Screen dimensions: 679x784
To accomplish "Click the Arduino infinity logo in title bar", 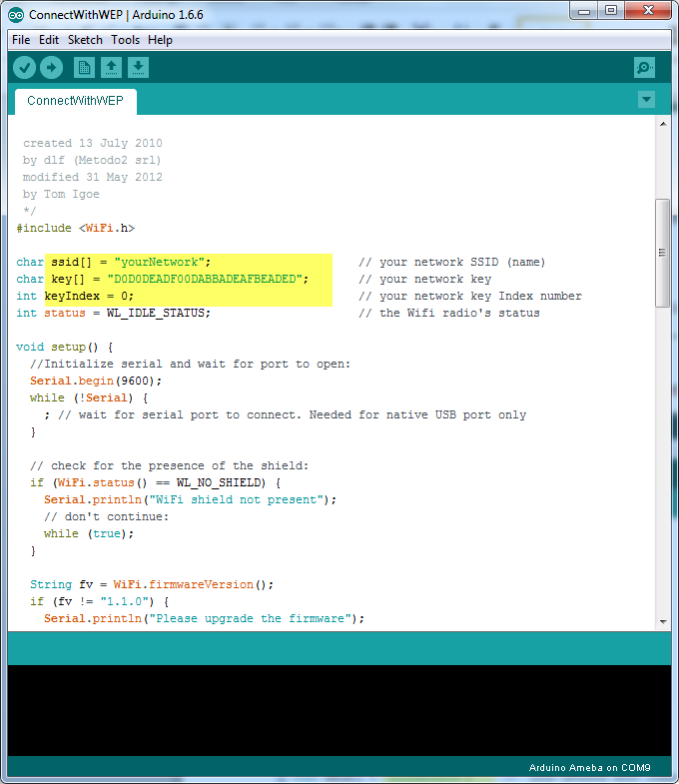I will [x=16, y=15].
